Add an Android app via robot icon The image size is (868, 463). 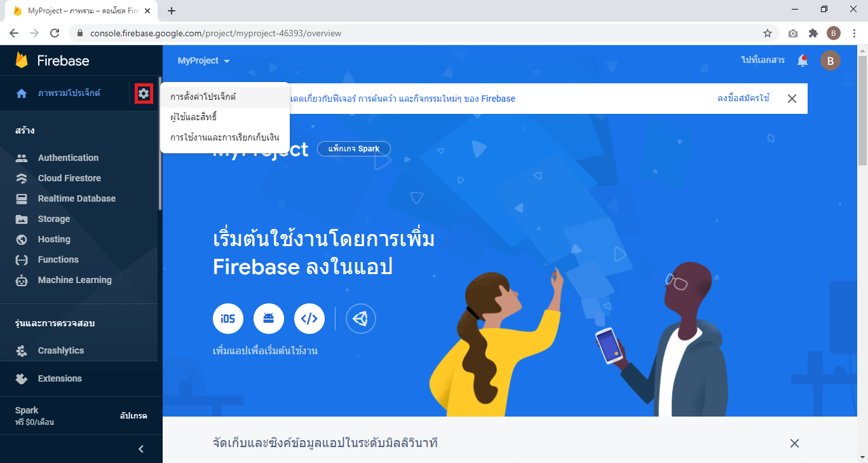coord(269,319)
